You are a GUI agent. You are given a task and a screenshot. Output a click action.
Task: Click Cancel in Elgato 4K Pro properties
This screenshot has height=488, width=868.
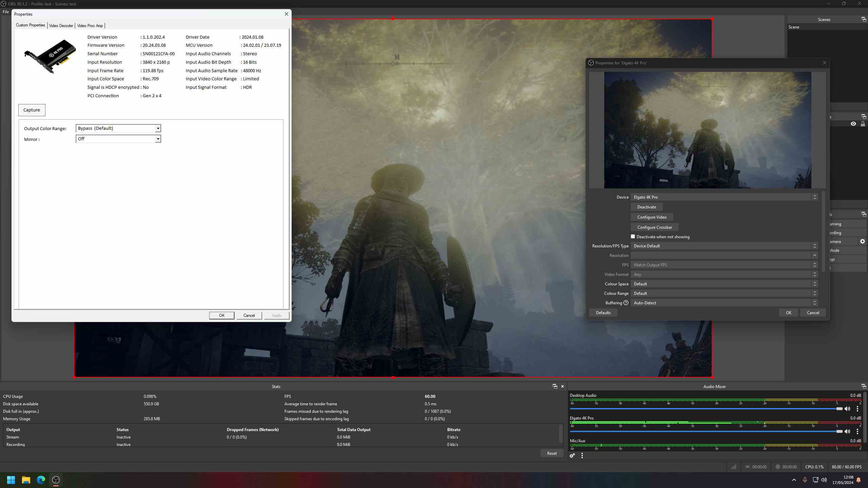coord(812,312)
